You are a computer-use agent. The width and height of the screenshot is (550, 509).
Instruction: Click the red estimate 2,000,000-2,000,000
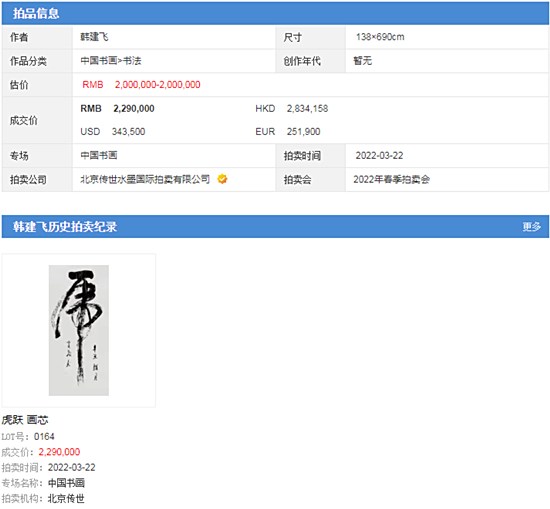click(157, 85)
